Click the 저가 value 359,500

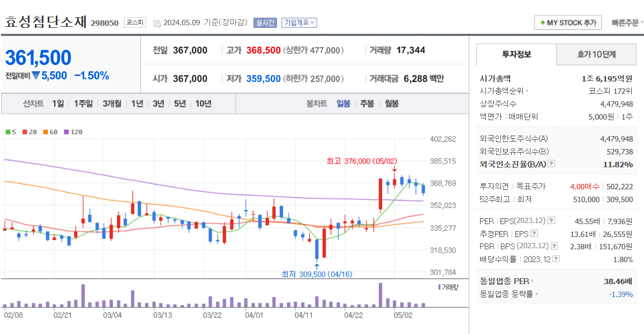(x=264, y=79)
